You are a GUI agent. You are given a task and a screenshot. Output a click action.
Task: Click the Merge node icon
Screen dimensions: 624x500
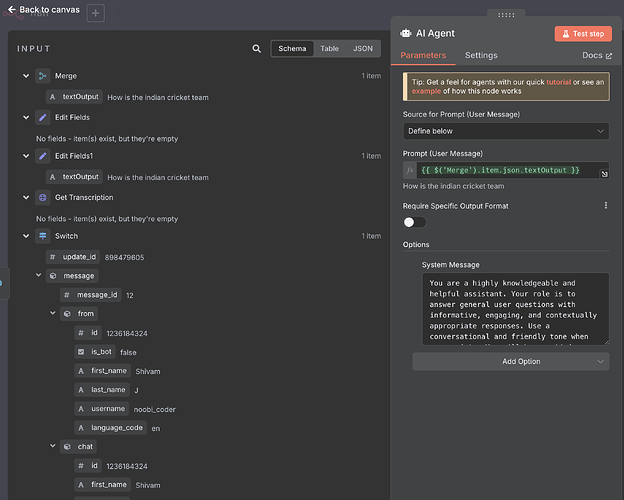coord(43,76)
